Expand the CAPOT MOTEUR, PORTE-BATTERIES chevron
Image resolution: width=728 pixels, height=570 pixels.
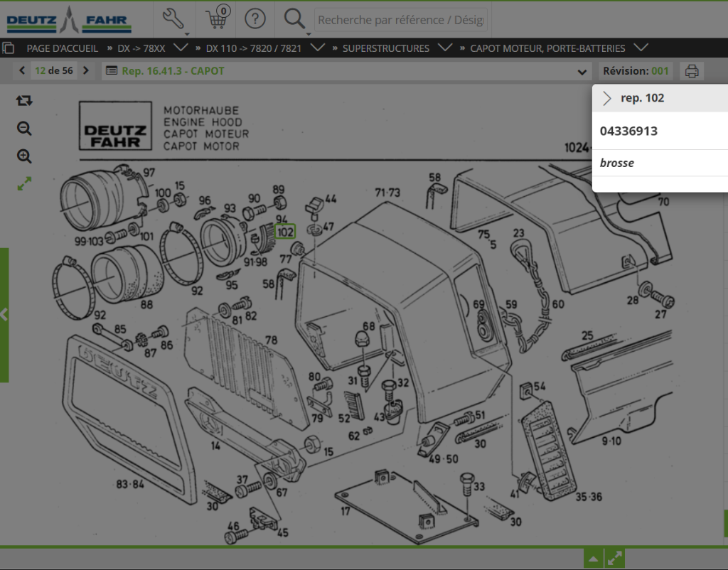[641, 48]
